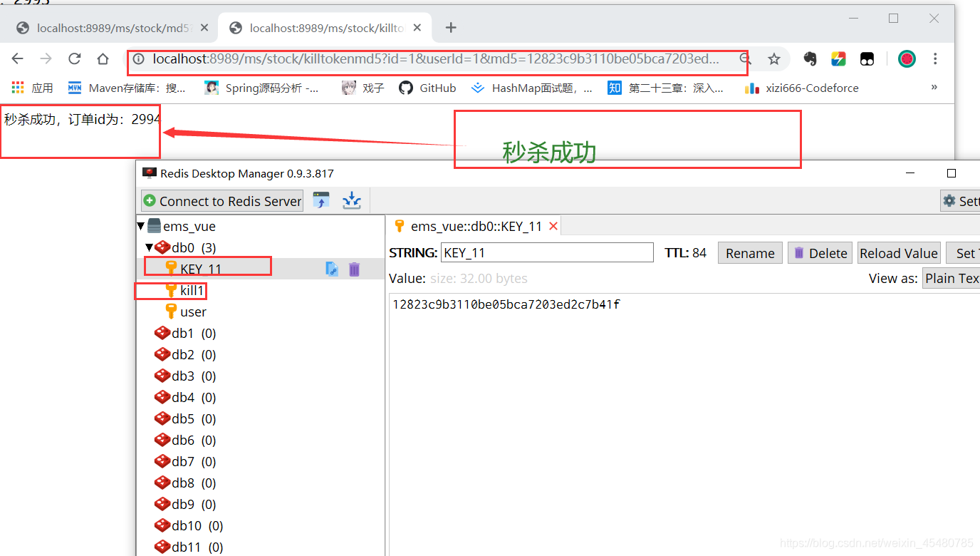Screen dimensions: 980x556
Task: Open the xizi666-Codeforce bookmark
Action: pyautogui.click(x=801, y=88)
